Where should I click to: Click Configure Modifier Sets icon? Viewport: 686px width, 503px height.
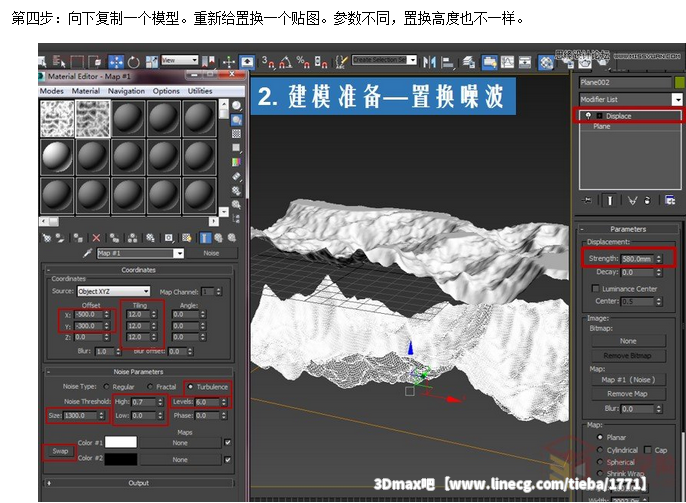(x=670, y=200)
